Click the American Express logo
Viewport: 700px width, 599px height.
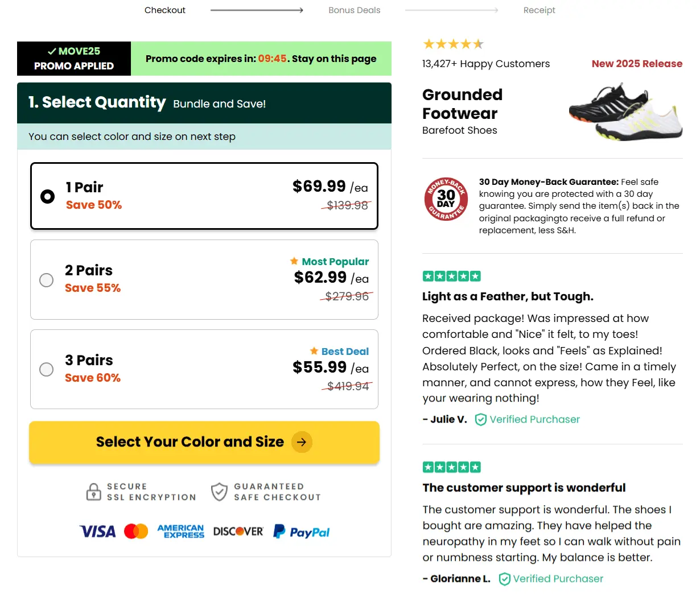click(x=180, y=530)
